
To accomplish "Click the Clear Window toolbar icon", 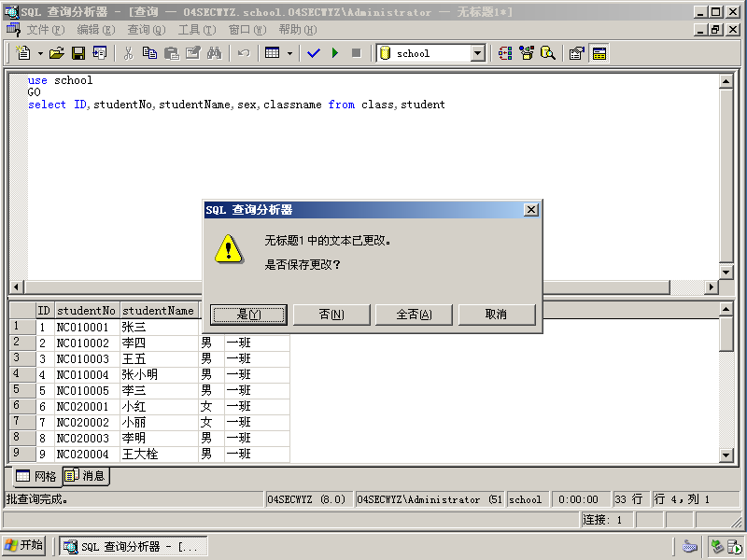I will (193, 53).
